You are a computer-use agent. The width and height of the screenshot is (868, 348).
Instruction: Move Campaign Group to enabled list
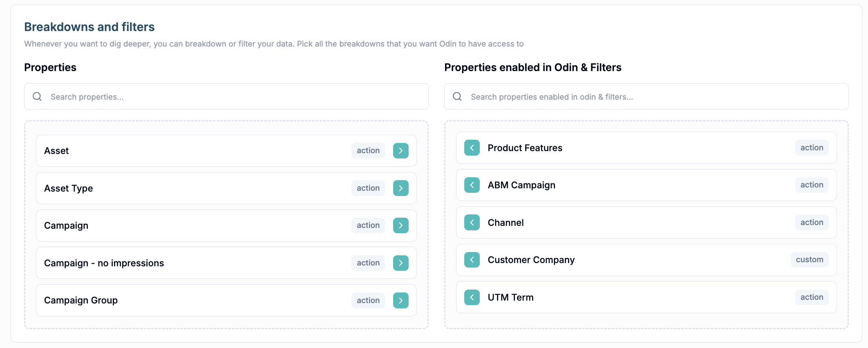pos(400,301)
